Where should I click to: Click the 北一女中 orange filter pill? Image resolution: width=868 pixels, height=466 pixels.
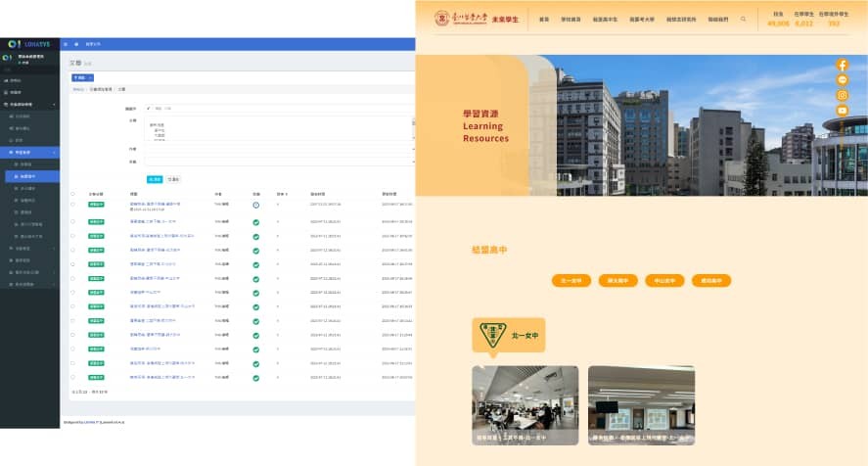[571, 281]
